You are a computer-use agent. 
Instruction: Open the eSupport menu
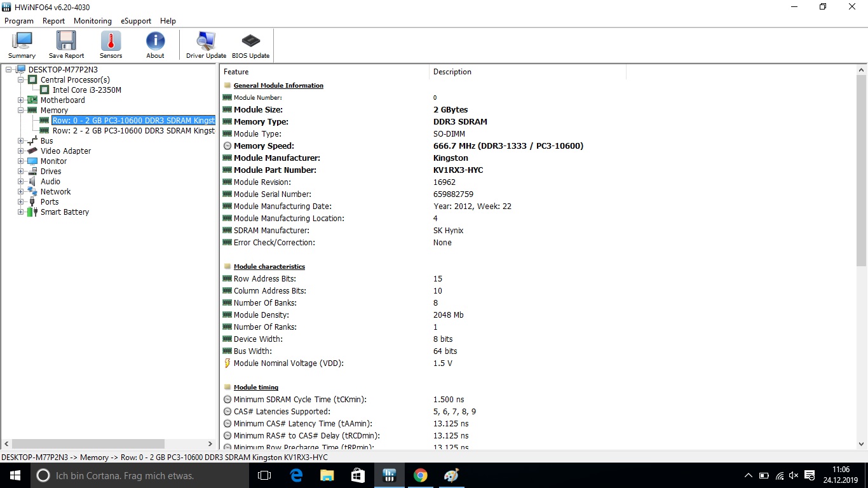point(136,21)
